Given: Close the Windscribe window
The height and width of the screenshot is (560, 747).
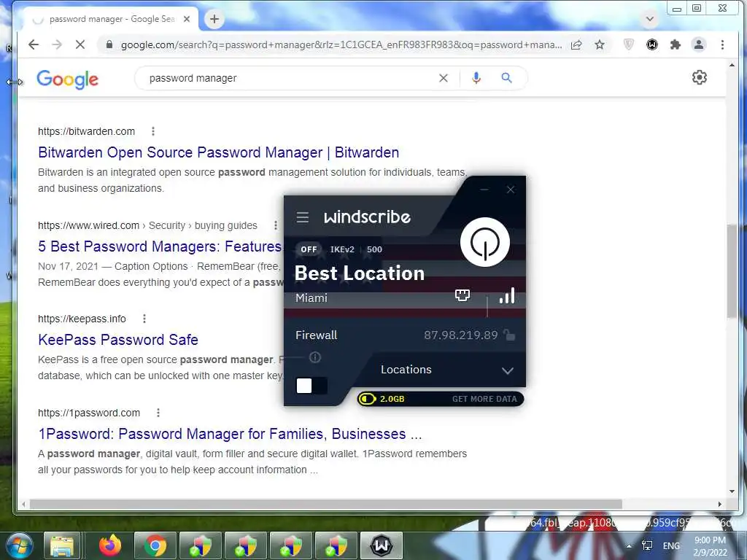Looking at the screenshot, I should pos(511,190).
